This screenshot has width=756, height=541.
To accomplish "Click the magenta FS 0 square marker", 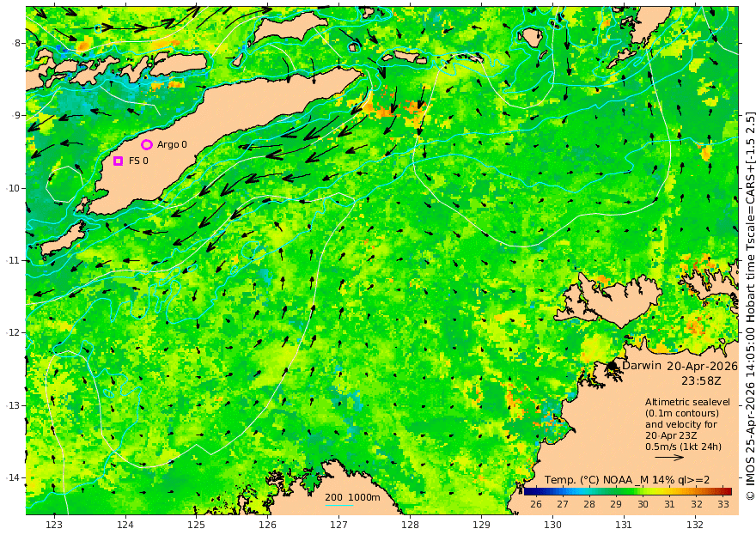I will (119, 161).
